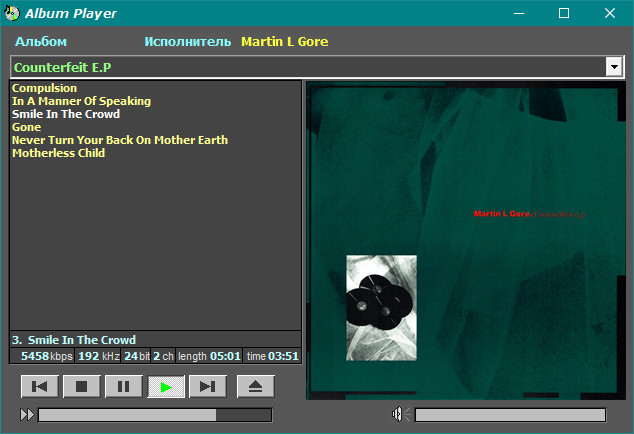
Task: Adjust the volume slider
Action: coord(510,415)
